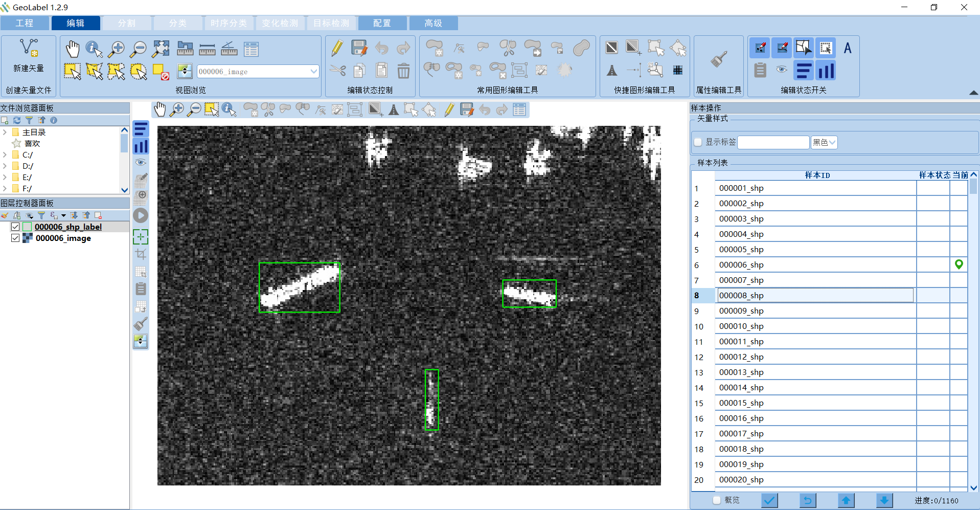Open the 000006_image layer dropdown
The image size is (980, 510).
point(313,72)
